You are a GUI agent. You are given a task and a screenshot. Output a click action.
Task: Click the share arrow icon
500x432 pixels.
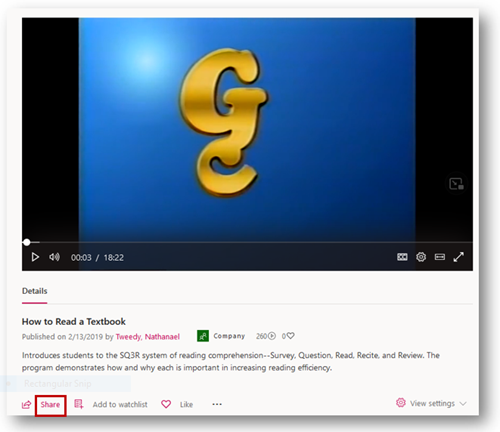26,405
